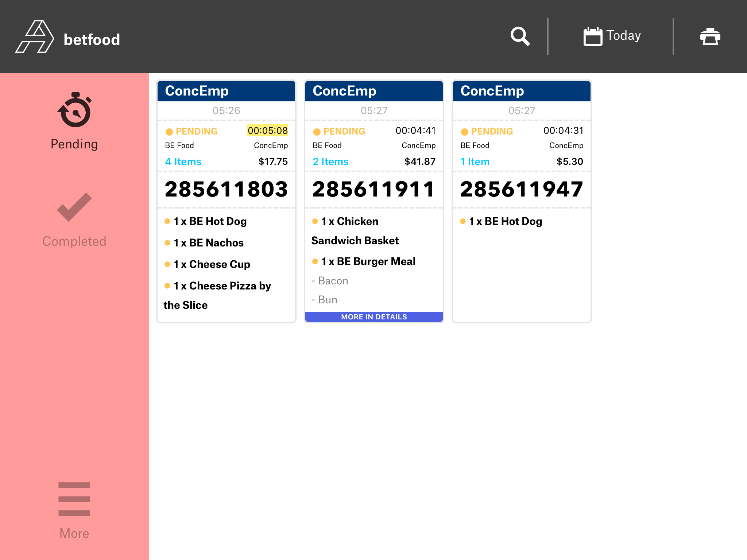
Task: Click the search magnifier icon
Action: 520,36
